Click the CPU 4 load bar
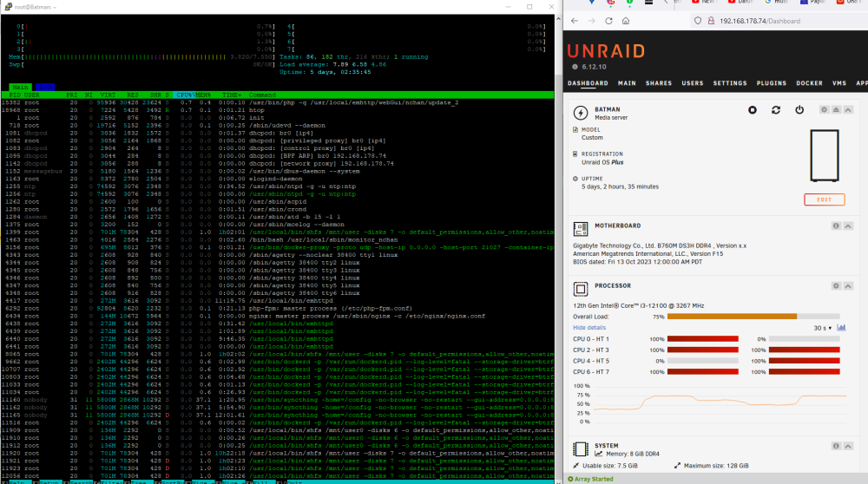The height and width of the screenshot is (484, 868). point(702,361)
